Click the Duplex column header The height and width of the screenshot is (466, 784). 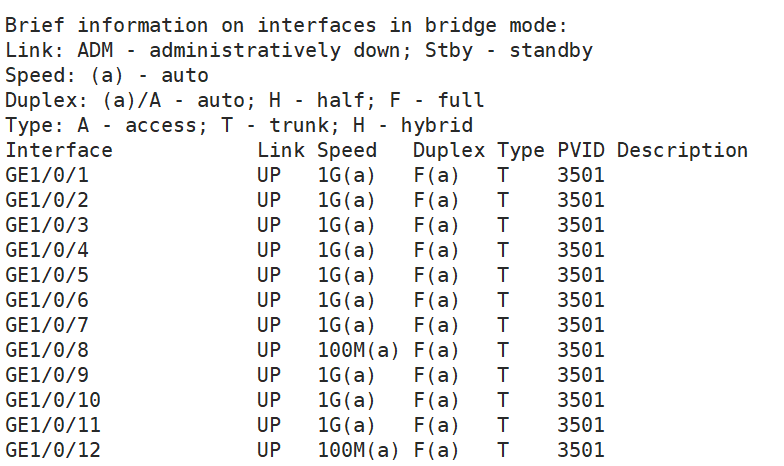449,151
